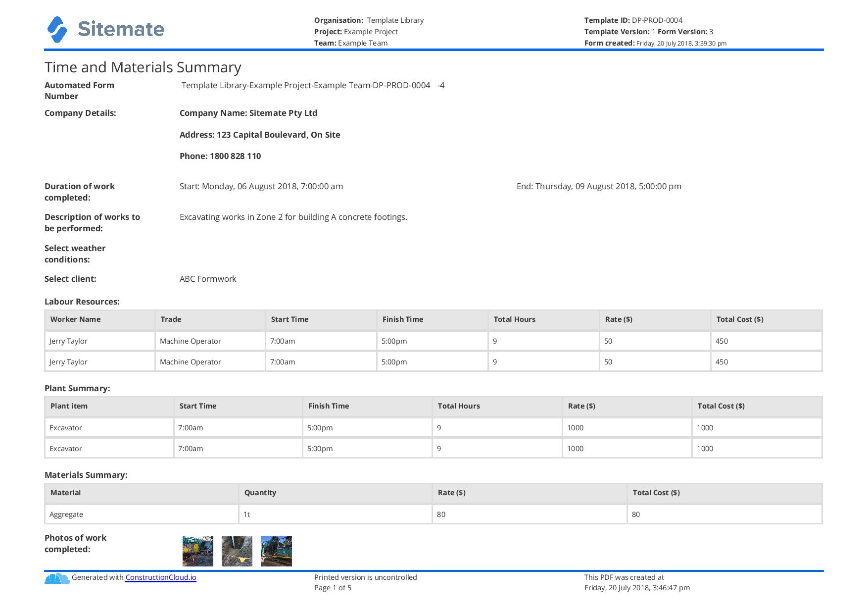Click the 'Labour Resources:' section heading
Screen dimensions: 868x614
click(82, 302)
